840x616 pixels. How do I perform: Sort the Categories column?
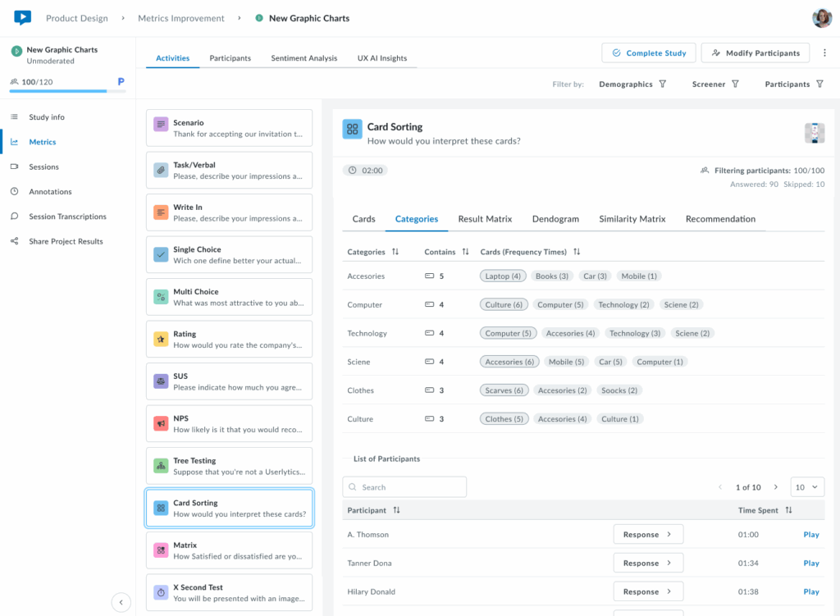tap(395, 252)
